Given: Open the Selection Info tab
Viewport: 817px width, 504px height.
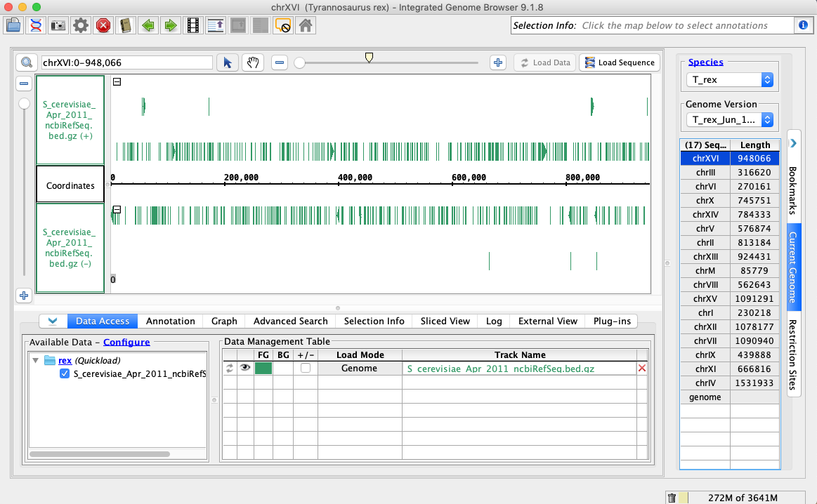Looking at the screenshot, I should pyautogui.click(x=374, y=321).
